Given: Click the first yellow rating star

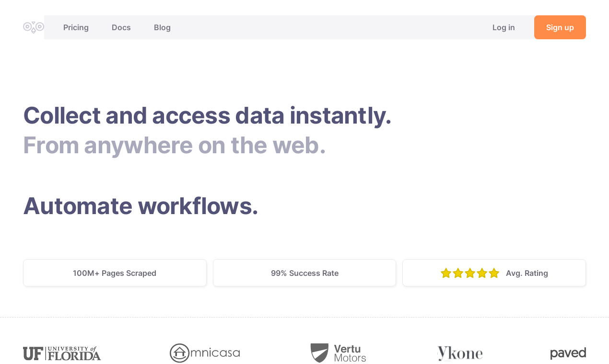Looking at the screenshot, I should click(445, 273).
